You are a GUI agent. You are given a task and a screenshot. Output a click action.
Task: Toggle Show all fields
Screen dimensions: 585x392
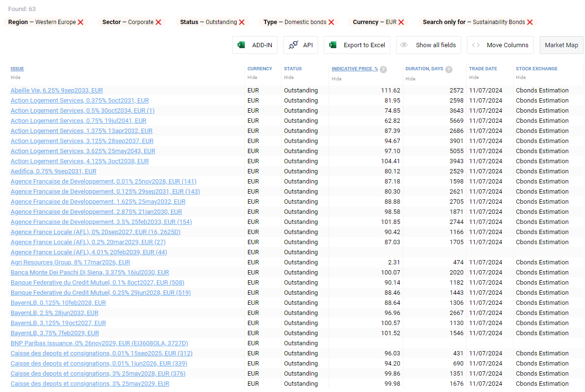point(428,45)
